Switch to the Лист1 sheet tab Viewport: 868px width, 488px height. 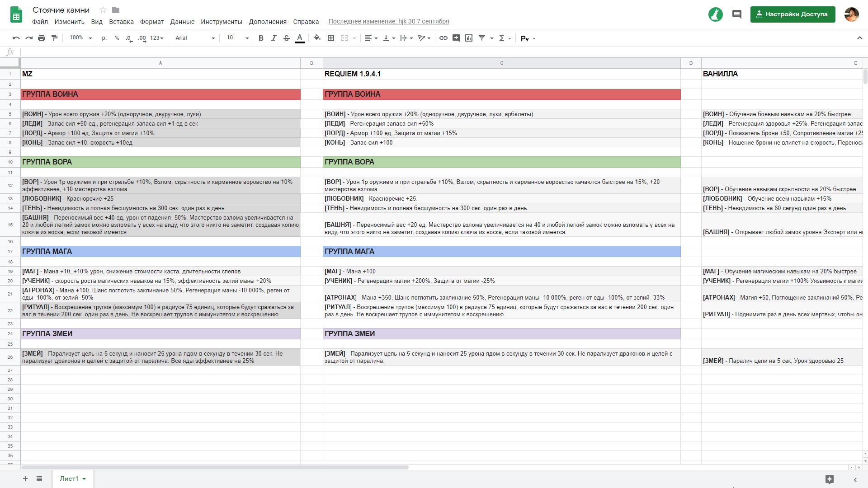click(69, 479)
